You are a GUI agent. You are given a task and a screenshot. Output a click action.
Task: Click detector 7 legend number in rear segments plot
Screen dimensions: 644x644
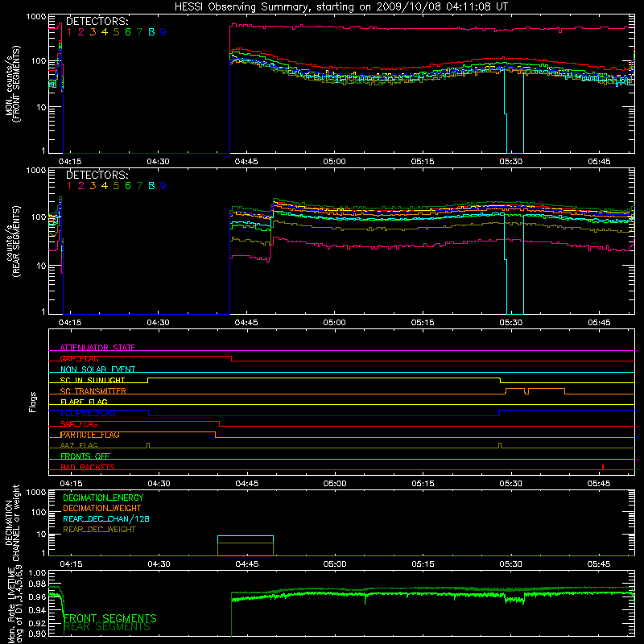coord(139,186)
